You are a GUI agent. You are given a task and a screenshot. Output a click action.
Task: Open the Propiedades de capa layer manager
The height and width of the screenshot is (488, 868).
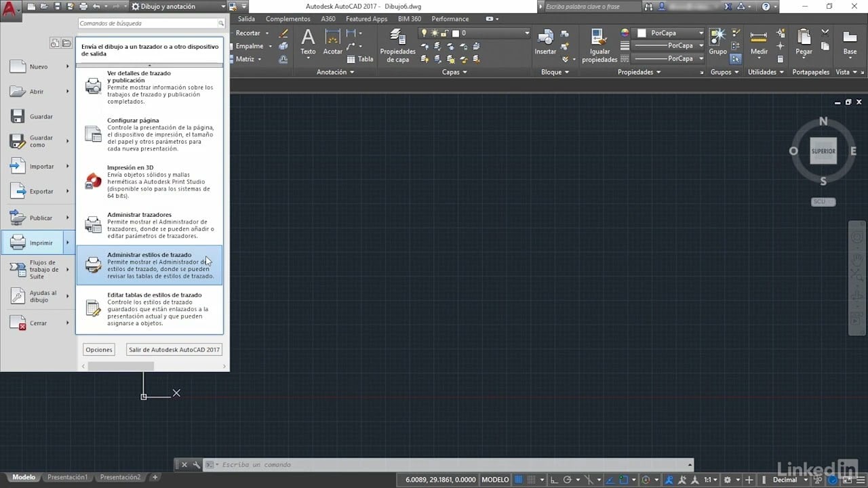tap(397, 46)
